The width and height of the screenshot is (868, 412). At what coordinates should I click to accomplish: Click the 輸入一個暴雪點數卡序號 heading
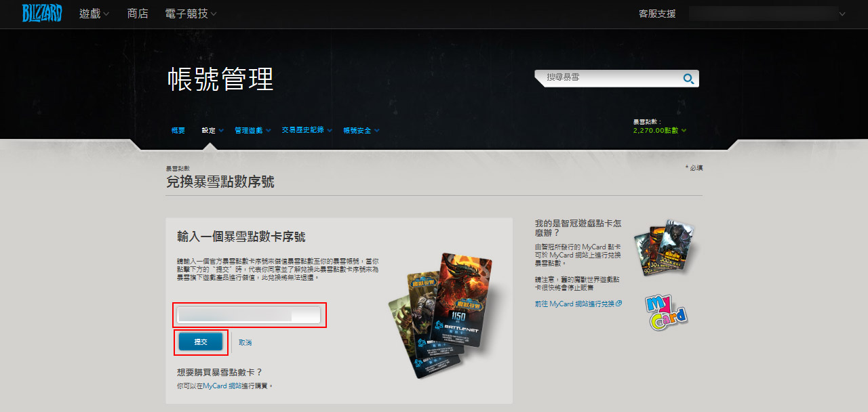click(x=241, y=236)
